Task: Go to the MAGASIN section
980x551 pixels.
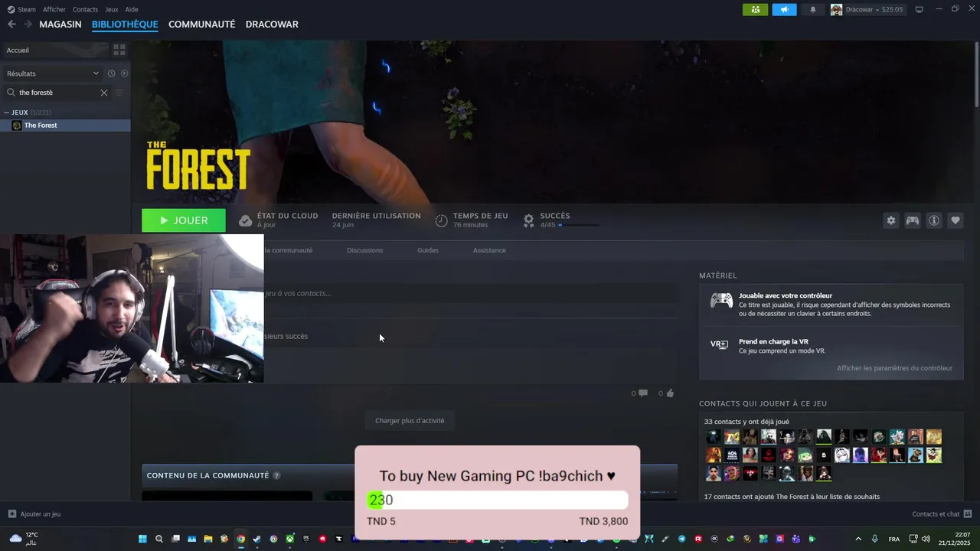Action: coord(60,24)
